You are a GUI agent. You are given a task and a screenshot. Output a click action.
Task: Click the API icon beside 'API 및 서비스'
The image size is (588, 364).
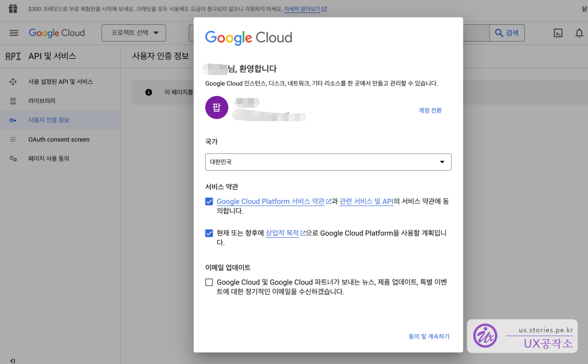coord(13,56)
